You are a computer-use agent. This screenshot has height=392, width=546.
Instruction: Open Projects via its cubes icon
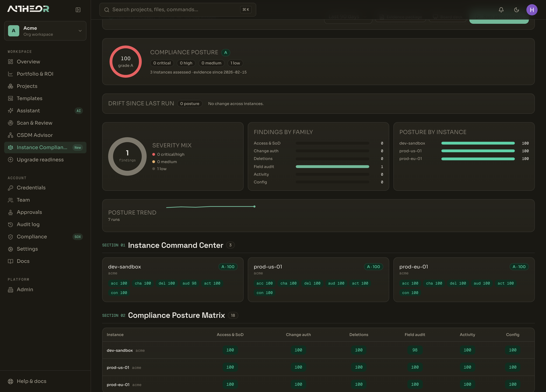10,86
